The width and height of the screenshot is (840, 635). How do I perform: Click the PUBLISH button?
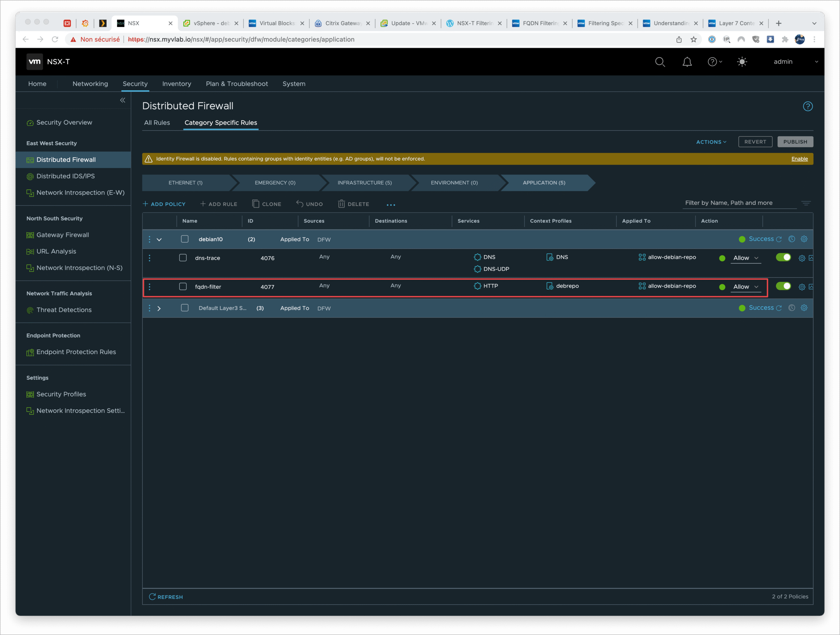click(x=795, y=142)
